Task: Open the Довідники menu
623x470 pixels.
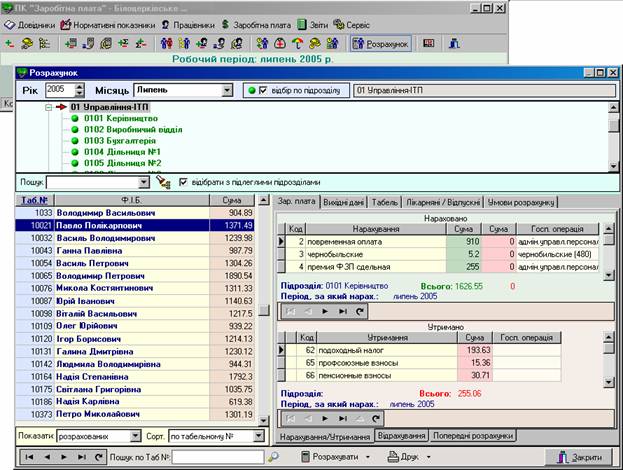Action: click(x=30, y=25)
